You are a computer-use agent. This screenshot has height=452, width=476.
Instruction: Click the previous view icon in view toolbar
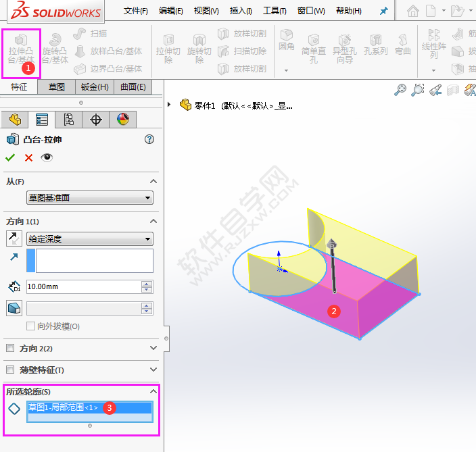(x=435, y=90)
